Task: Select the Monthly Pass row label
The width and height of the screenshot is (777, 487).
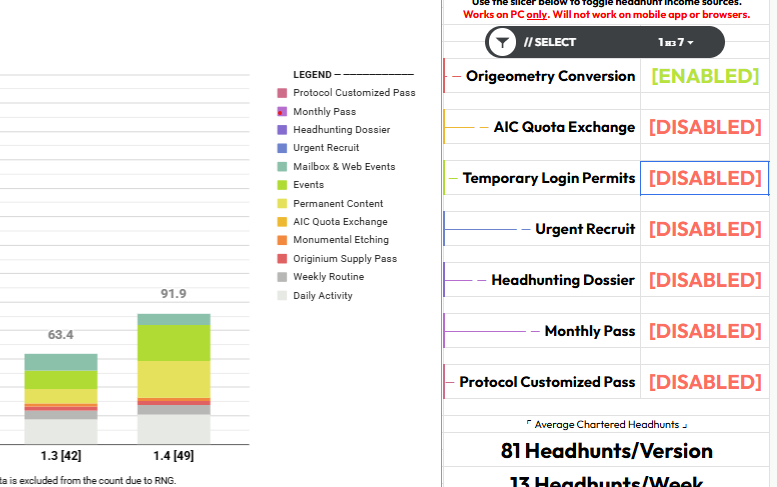Action: [590, 331]
